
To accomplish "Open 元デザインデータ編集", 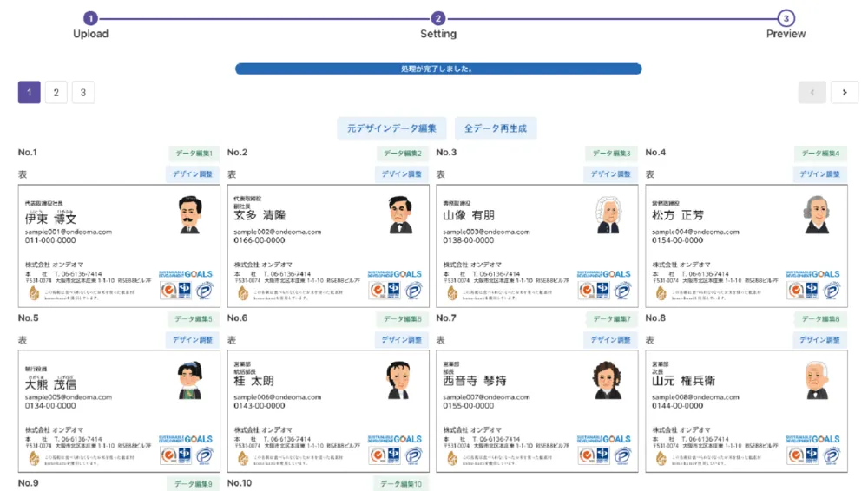I will 392,128.
